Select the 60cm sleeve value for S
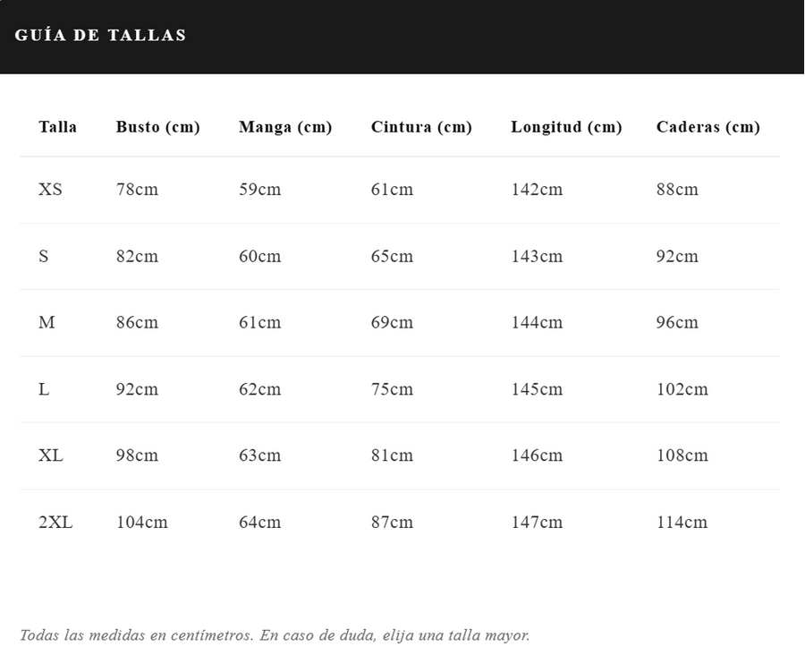The height and width of the screenshot is (672, 805). tap(259, 256)
